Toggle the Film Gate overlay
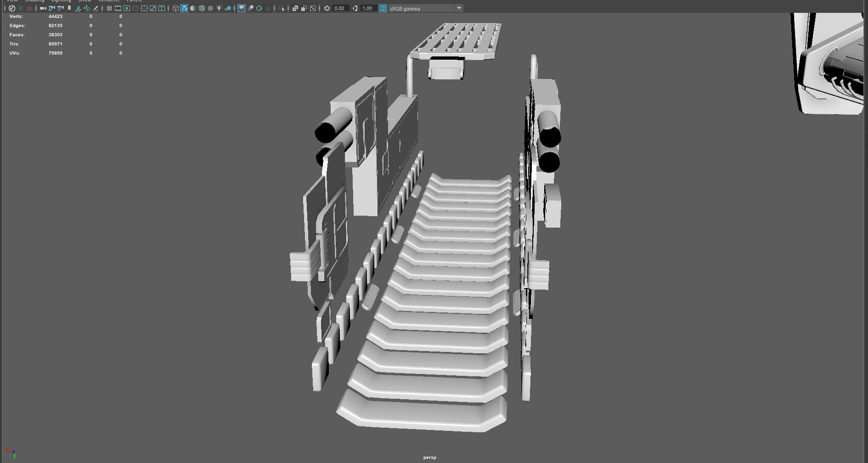This screenshot has height=463, width=868. (118, 8)
